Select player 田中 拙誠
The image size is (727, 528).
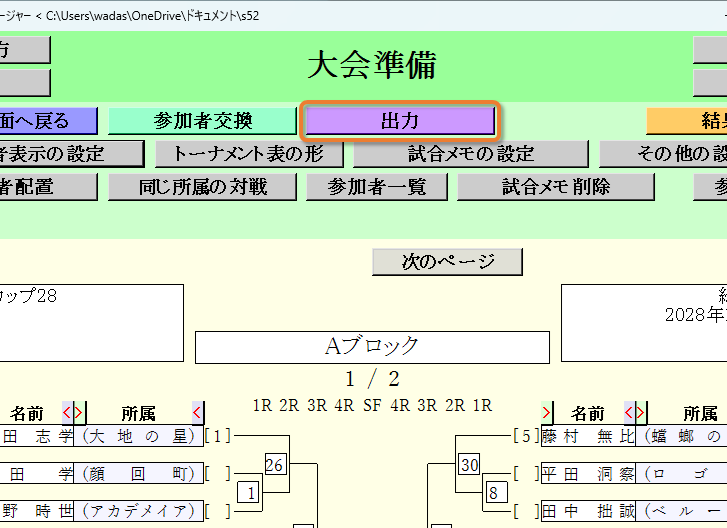(x=588, y=511)
